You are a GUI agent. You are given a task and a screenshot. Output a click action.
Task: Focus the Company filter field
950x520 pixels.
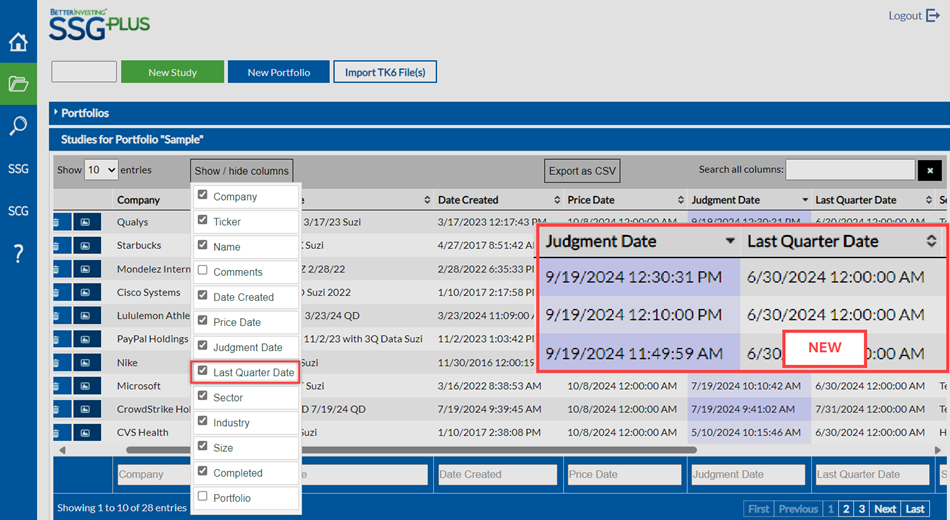click(154, 475)
